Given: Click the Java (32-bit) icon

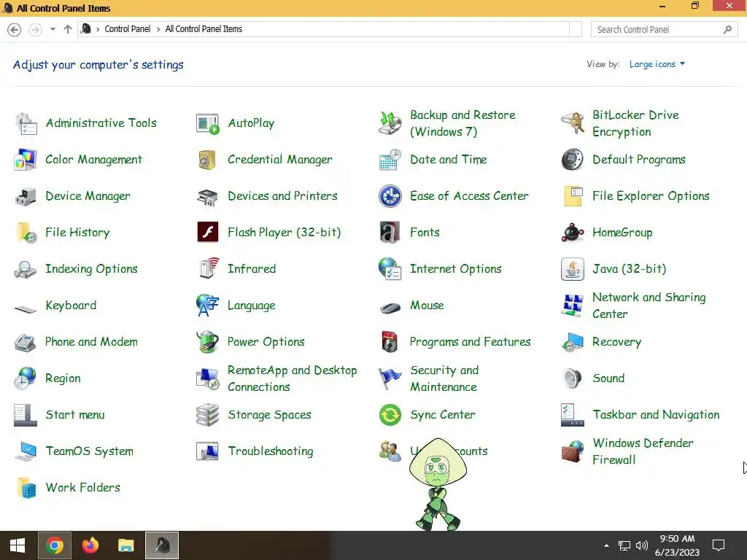Looking at the screenshot, I should [x=573, y=269].
